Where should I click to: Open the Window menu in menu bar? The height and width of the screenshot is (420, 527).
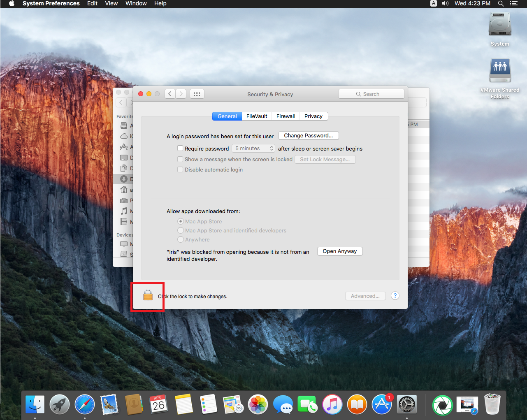coord(136,3)
